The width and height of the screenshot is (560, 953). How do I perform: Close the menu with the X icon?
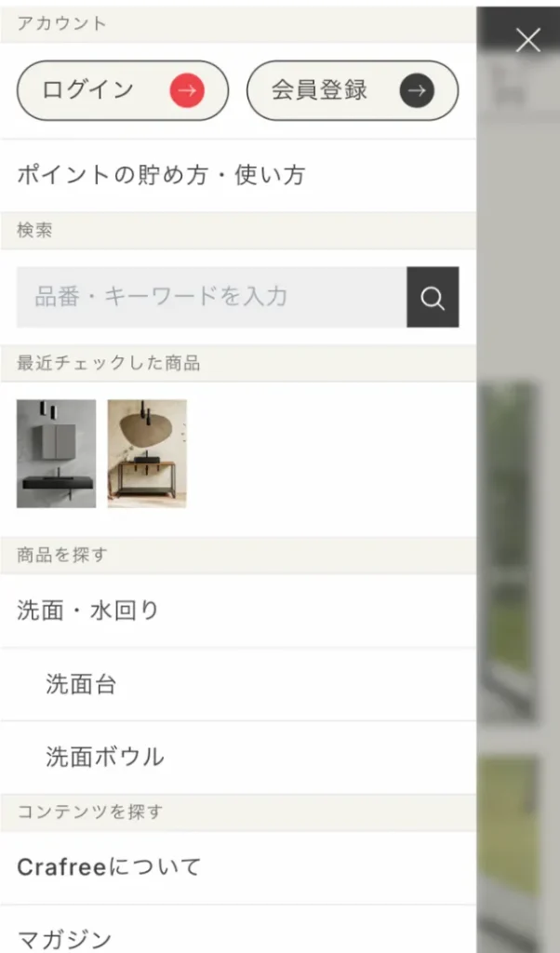(527, 41)
